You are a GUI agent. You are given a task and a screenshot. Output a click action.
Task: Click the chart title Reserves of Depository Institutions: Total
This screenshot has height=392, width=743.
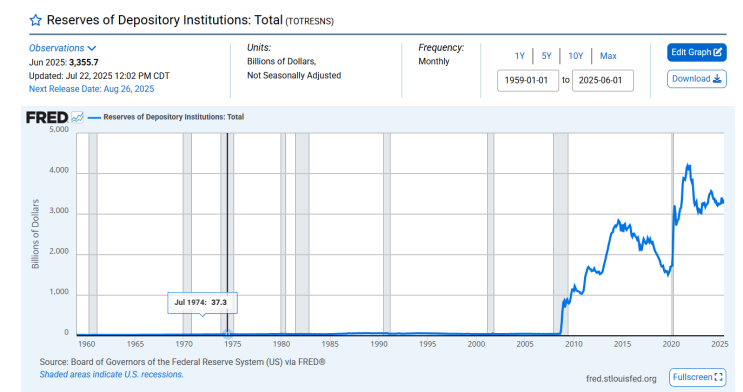click(x=164, y=20)
